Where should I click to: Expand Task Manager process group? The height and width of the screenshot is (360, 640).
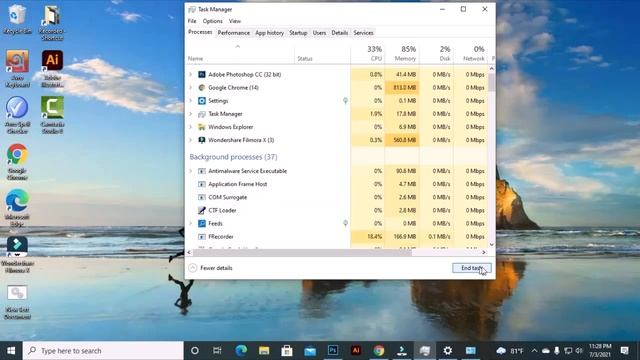point(190,114)
